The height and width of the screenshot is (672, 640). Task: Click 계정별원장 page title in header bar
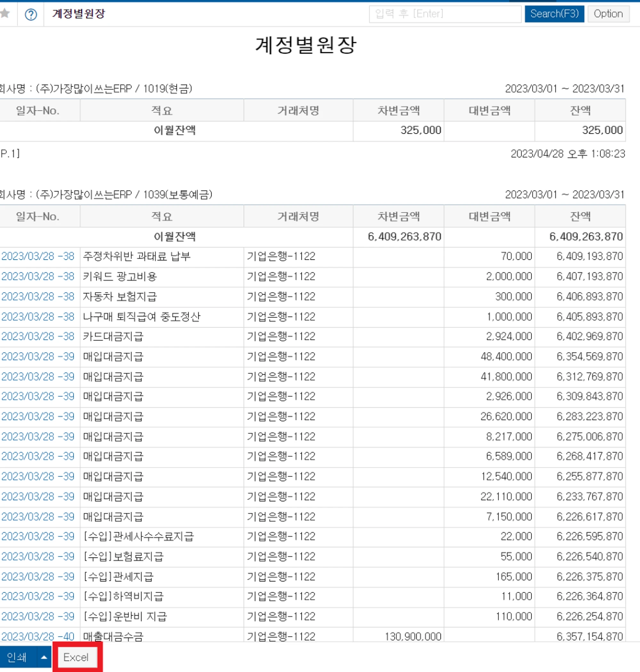click(79, 14)
